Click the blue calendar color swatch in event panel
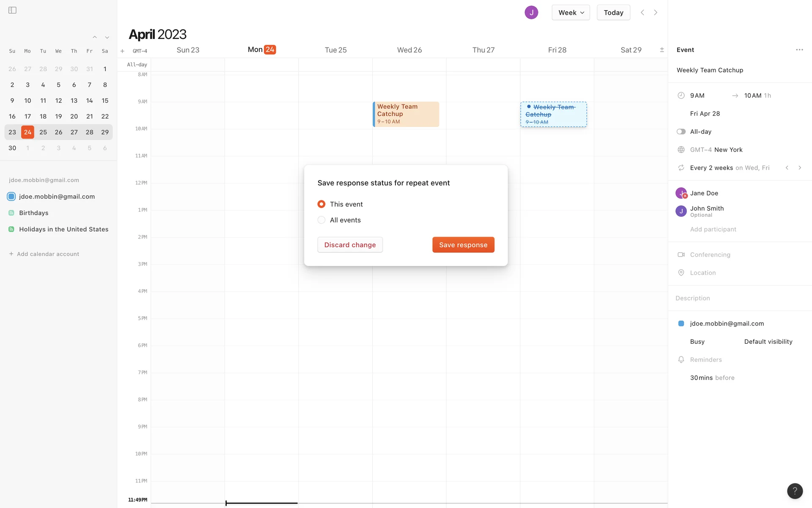812x508 pixels. coord(681,323)
